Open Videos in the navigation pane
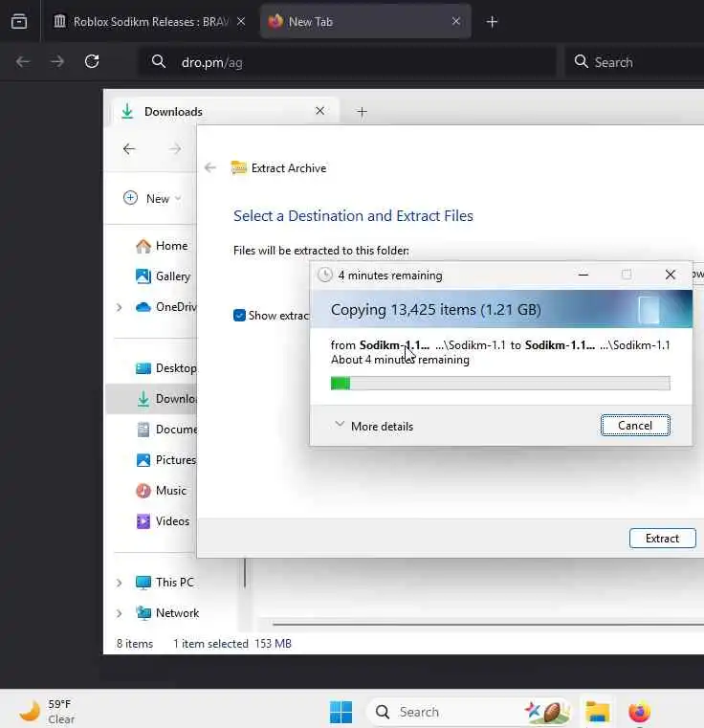The height and width of the screenshot is (728, 704). [163, 521]
